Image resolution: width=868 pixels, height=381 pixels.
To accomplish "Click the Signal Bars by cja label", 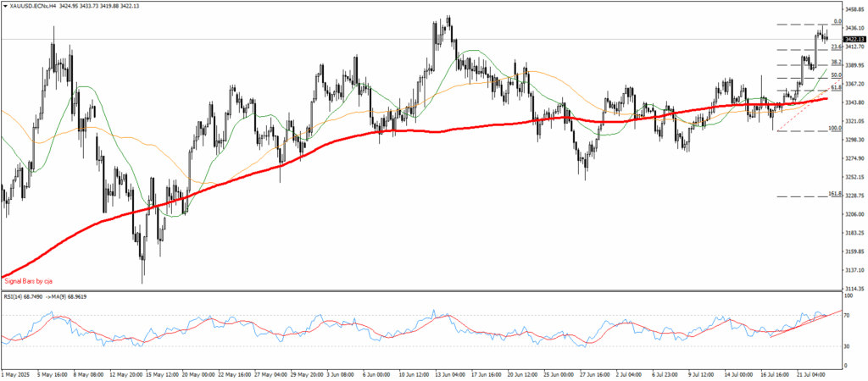I will (29, 279).
